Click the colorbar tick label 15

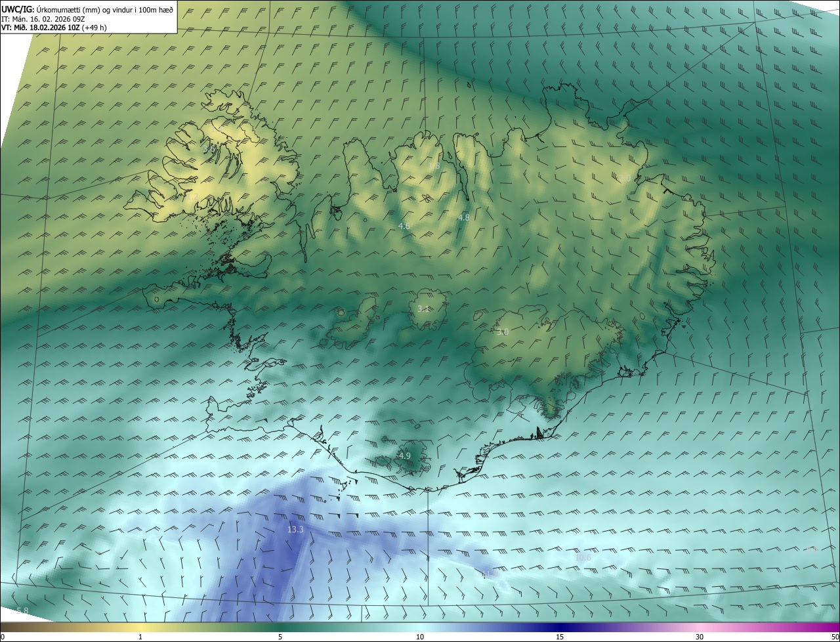[560, 637]
